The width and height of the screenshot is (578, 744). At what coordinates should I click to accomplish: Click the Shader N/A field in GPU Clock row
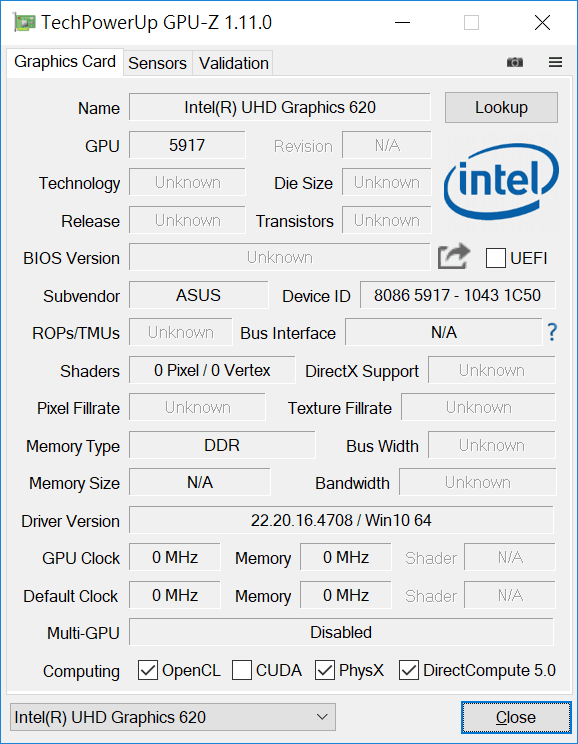tap(510, 557)
